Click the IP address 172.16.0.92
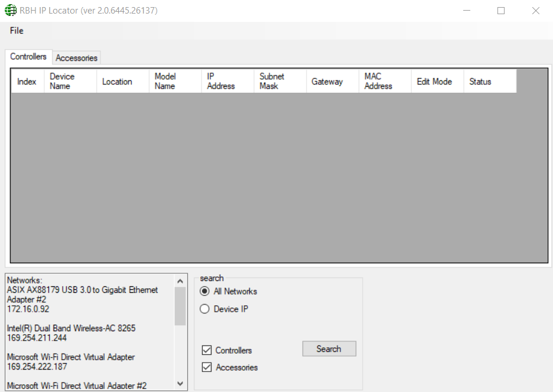 [x=28, y=309]
